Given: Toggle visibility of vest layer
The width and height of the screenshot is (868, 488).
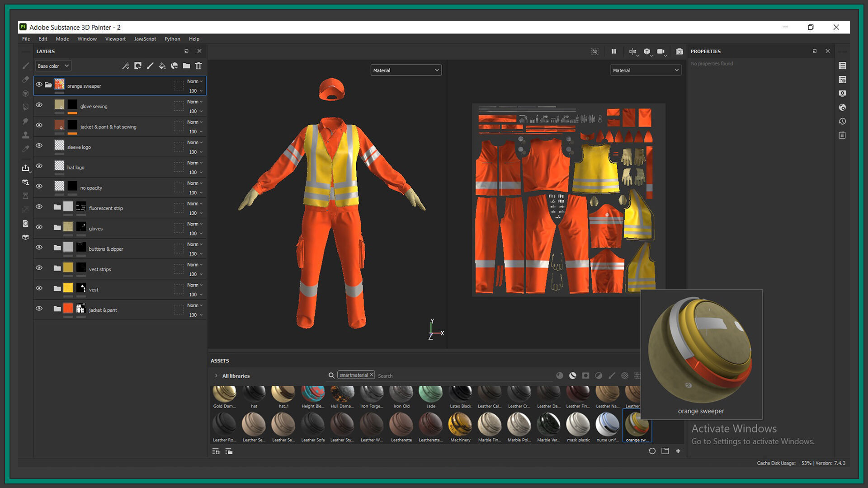Looking at the screenshot, I should tap(39, 288).
